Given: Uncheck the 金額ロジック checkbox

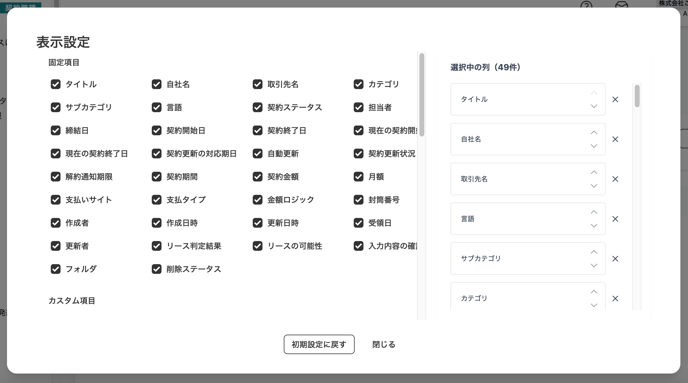Looking at the screenshot, I should [258, 200].
